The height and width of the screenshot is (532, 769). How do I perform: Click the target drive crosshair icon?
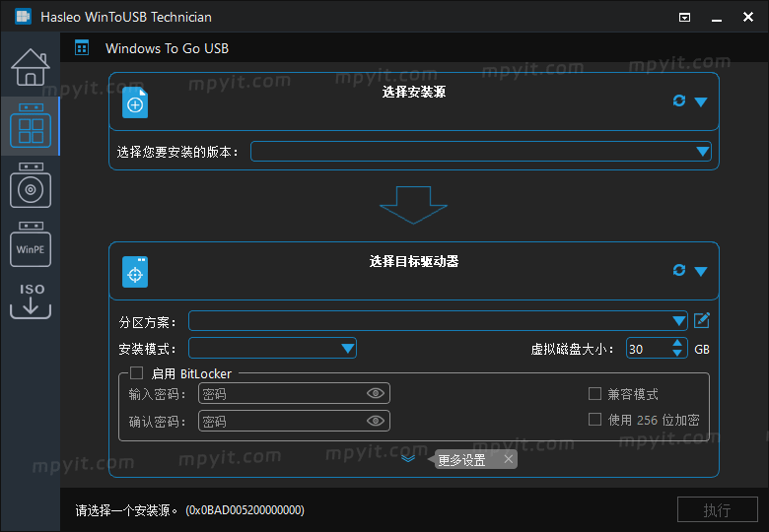coord(135,272)
